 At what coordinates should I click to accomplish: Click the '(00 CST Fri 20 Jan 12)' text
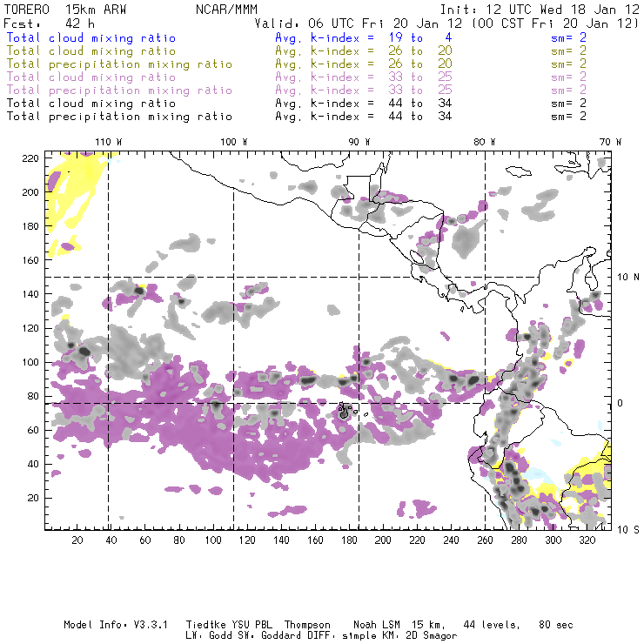555,23
